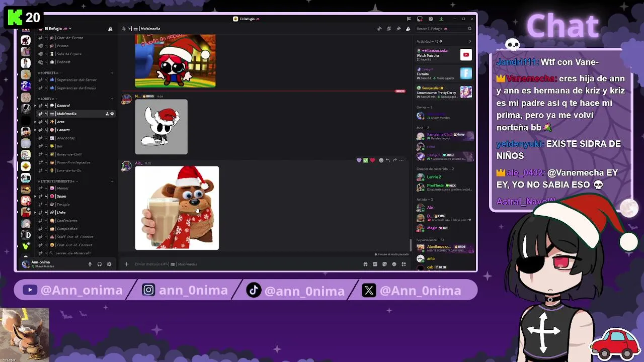The image size is (644, 362).
Task: Open the Arte channel
Action: point(75,122)
